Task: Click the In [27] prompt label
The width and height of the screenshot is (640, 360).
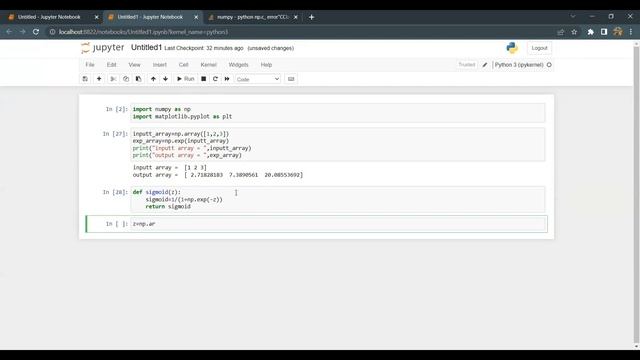Action: pos(115,134)
